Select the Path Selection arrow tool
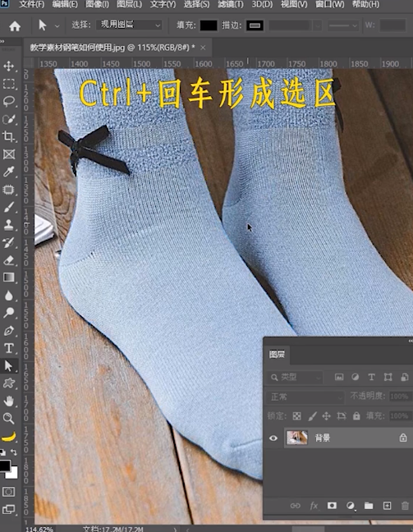 (9, 366)
